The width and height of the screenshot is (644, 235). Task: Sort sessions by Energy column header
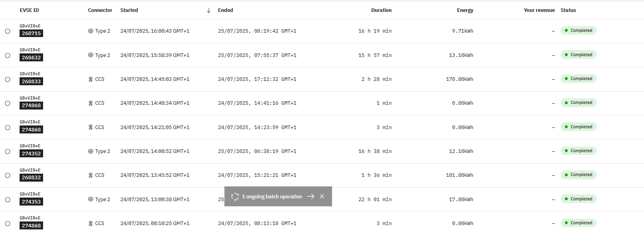click(x=465, y=10)
